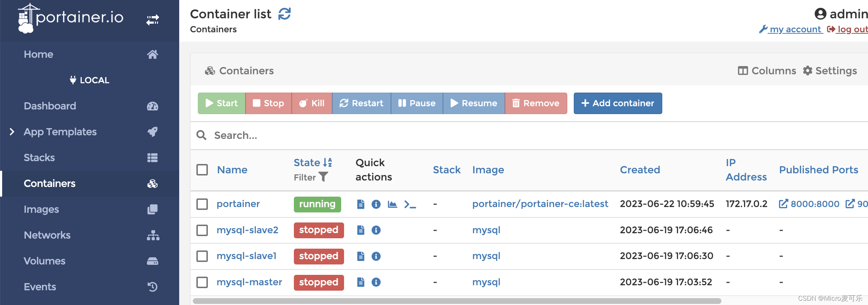Open logs icon for mysql-slave1

pyautogui.click(x=361, y=256)
